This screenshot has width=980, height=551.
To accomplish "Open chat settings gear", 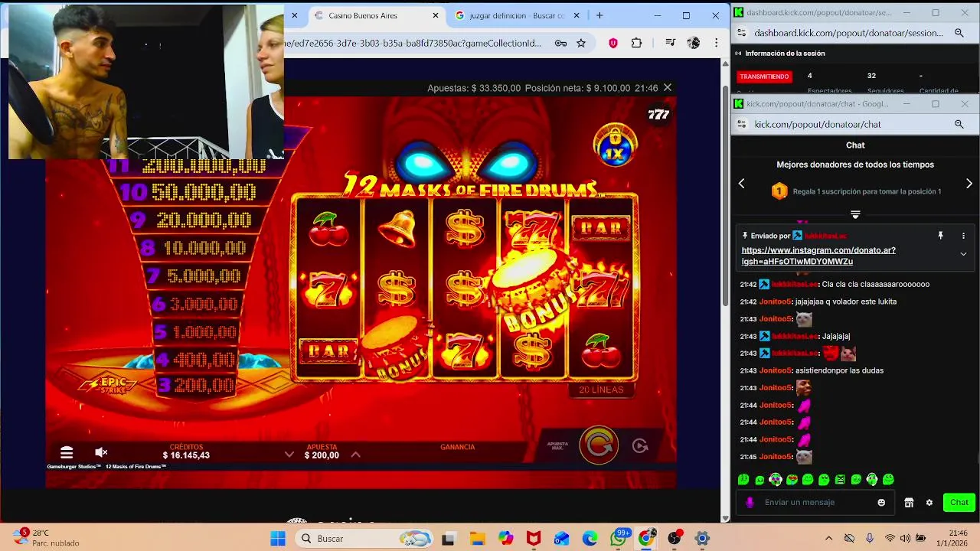I will (x=929, y=503).
